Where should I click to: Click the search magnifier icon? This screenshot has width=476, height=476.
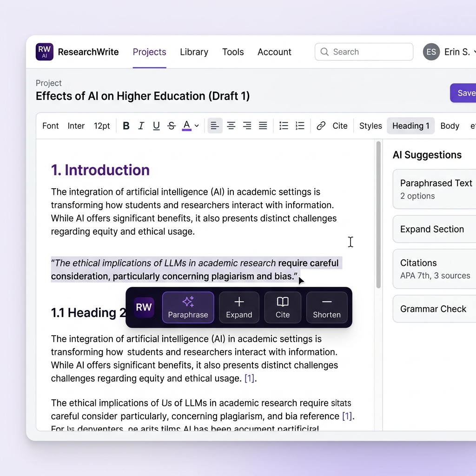click(324, 52)
